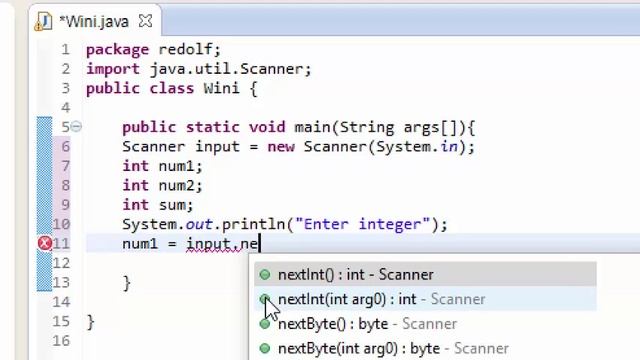
Task: Choose nextInt() : int suggestion
Action: coord(425,275)
